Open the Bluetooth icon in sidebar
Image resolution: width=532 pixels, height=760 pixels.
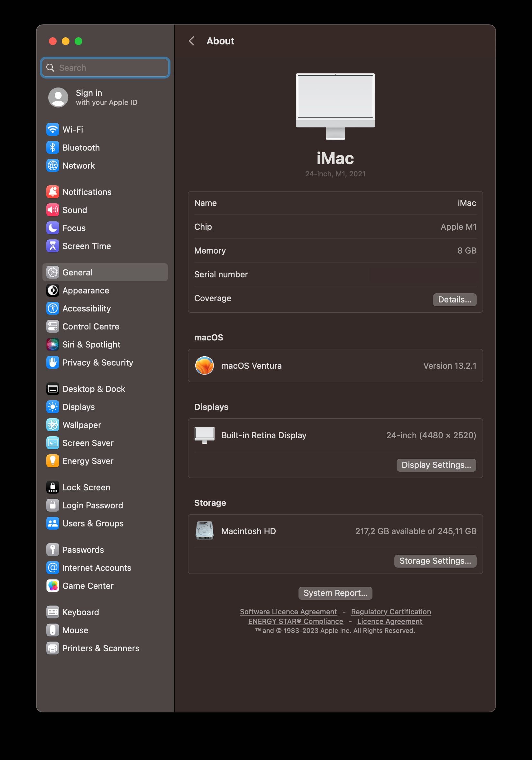[x=53, y=148]
